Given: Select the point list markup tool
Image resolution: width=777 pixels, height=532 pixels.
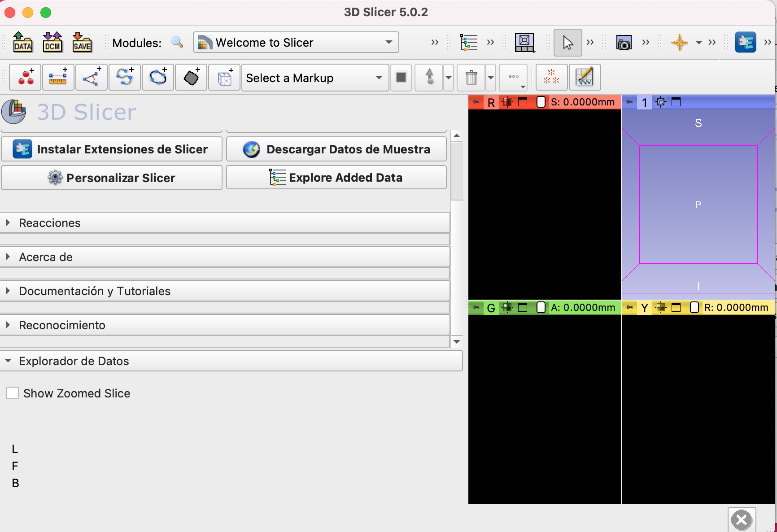Looking at the screenshot, I should click(26, 78).
